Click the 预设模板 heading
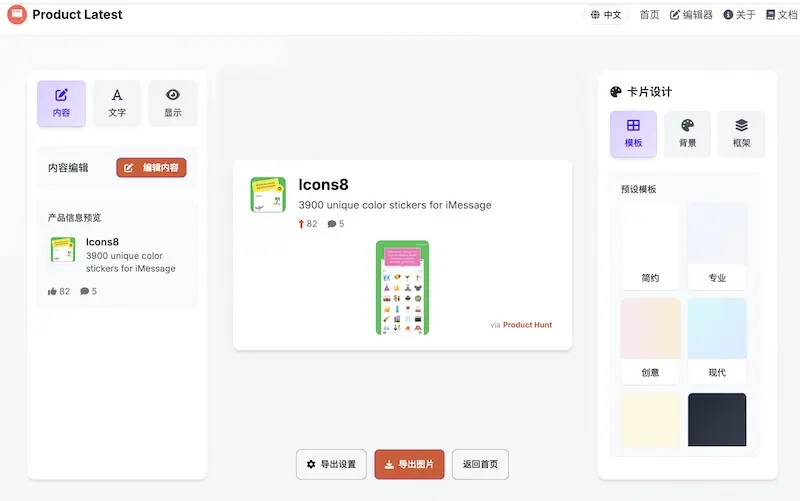800x501 pixels. click(x=638, y=189)
